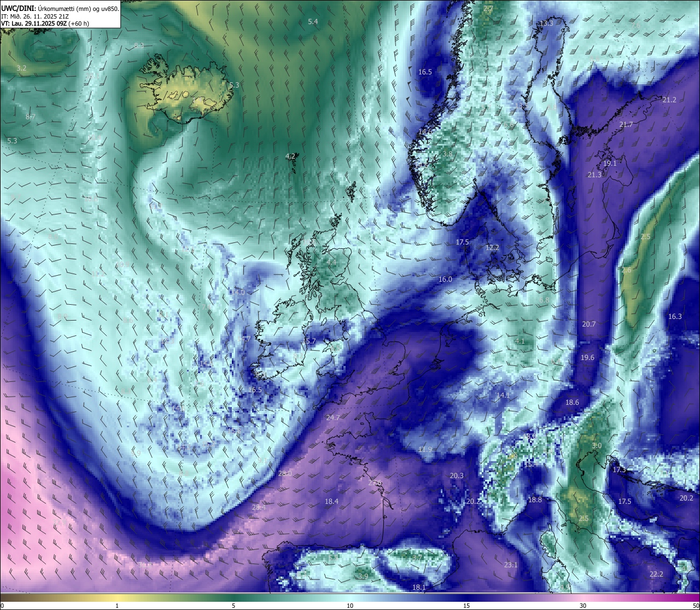700x610 pixels.
Task: Click the map value label 20.7
Action: 588,324
